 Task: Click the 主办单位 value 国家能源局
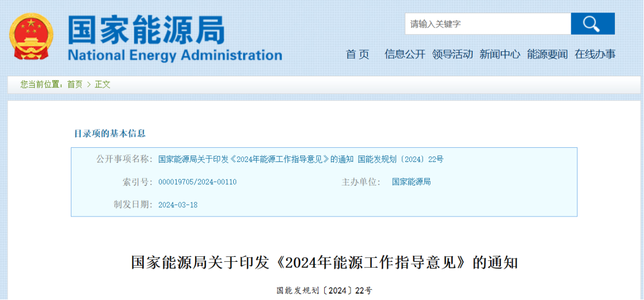411,182
